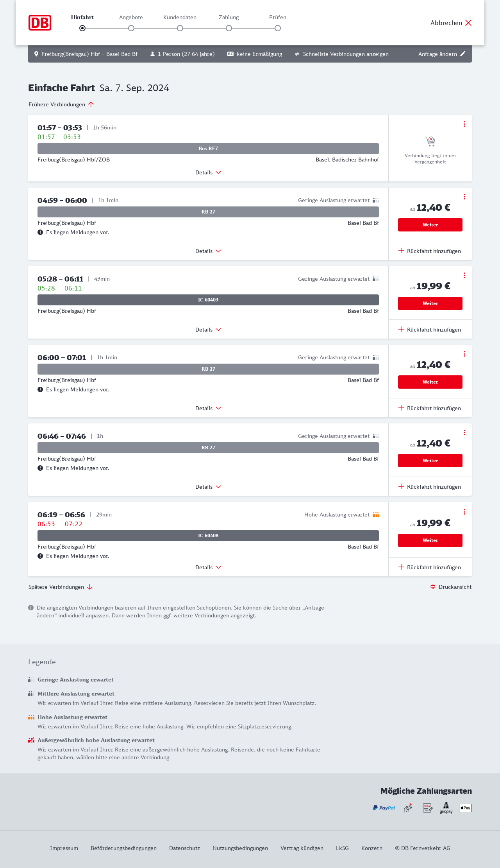Select the Angebote step circle

pos(131,28)
